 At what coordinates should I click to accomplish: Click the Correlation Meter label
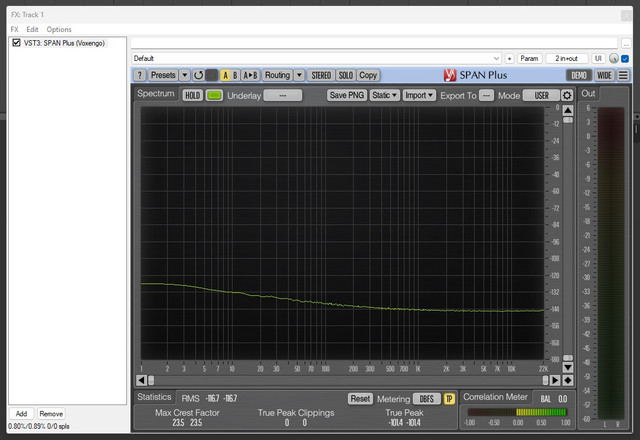[495, 397]
